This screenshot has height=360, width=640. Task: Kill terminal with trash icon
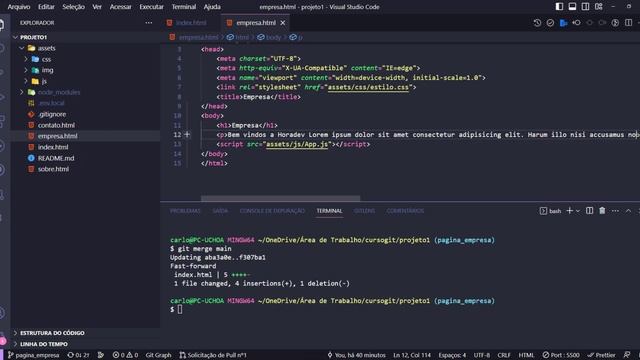(602, 211)
